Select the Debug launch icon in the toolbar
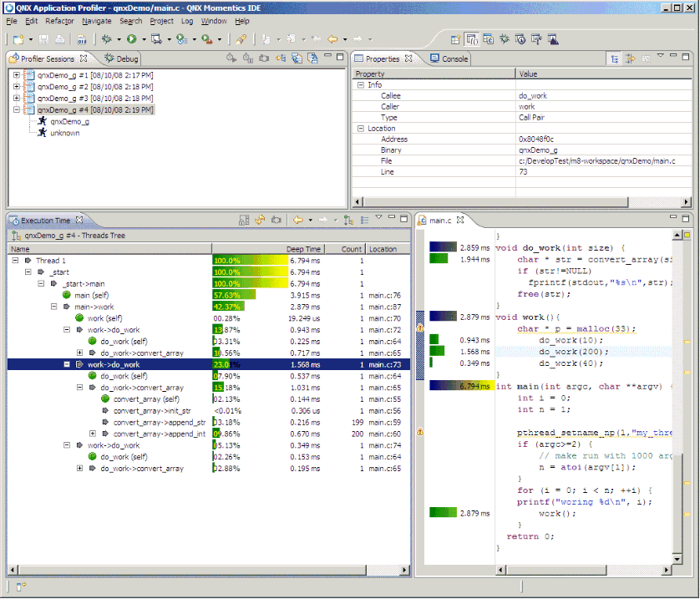This screenshot has width=700, height=599. coord(106,38)
